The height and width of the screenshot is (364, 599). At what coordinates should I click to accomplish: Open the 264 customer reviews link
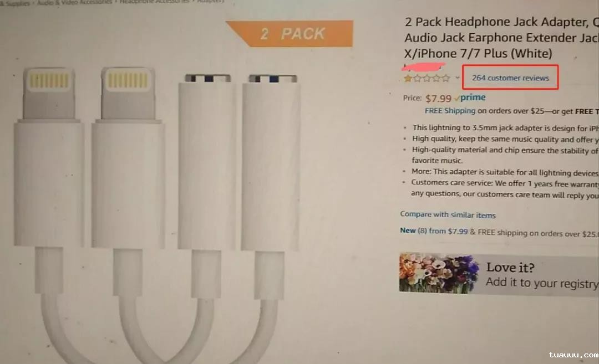coord(510,78)
